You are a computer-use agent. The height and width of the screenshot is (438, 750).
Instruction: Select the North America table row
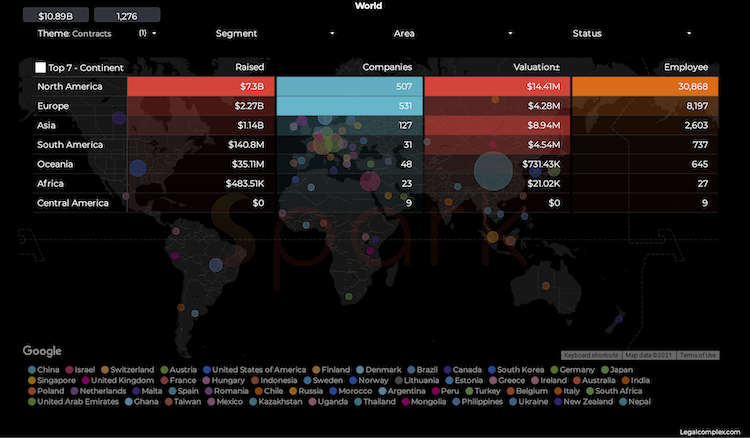point(375,87)
